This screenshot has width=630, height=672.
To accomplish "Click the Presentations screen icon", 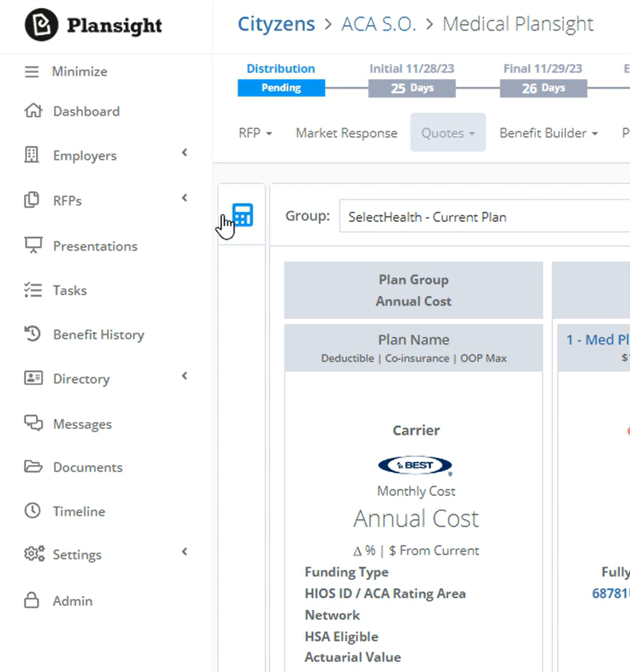I will tap(33, 245).
